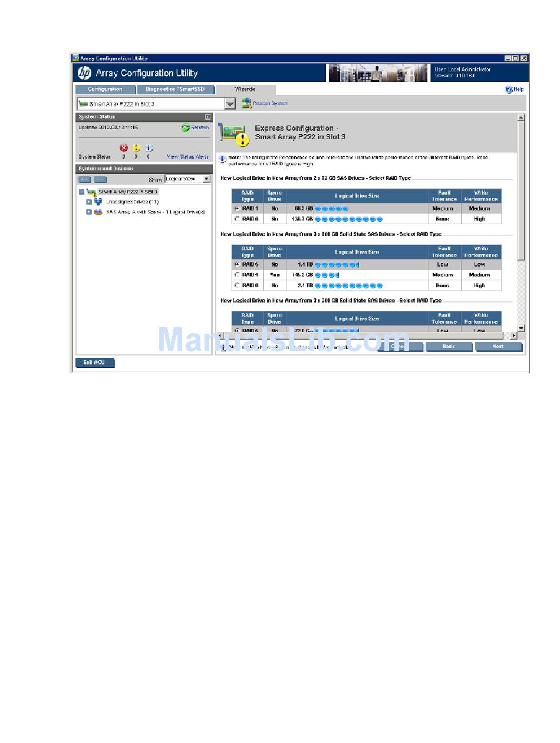This screenshot has width=560, height=743.
Task: Click the Next button
Action: click(498, 346)
